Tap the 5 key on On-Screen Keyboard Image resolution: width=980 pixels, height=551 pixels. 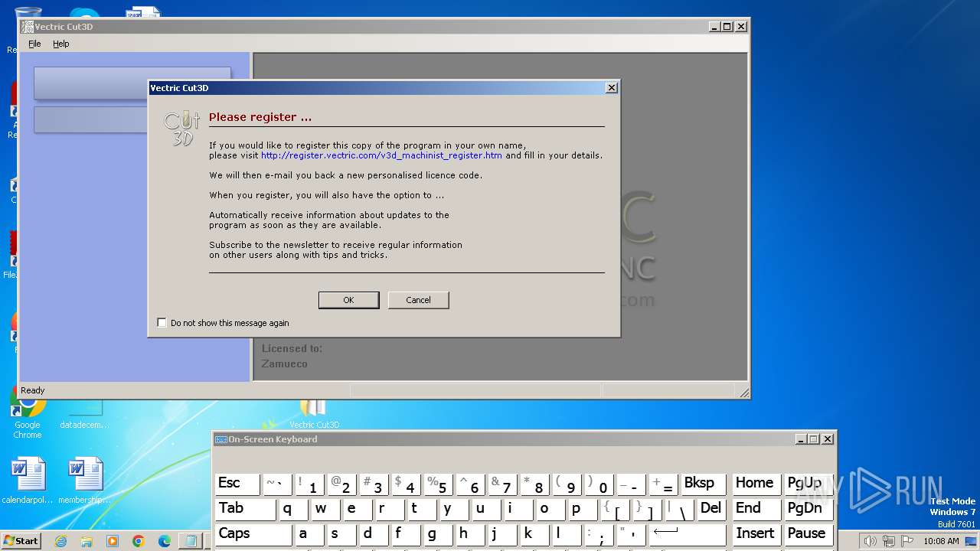(438, 484)
